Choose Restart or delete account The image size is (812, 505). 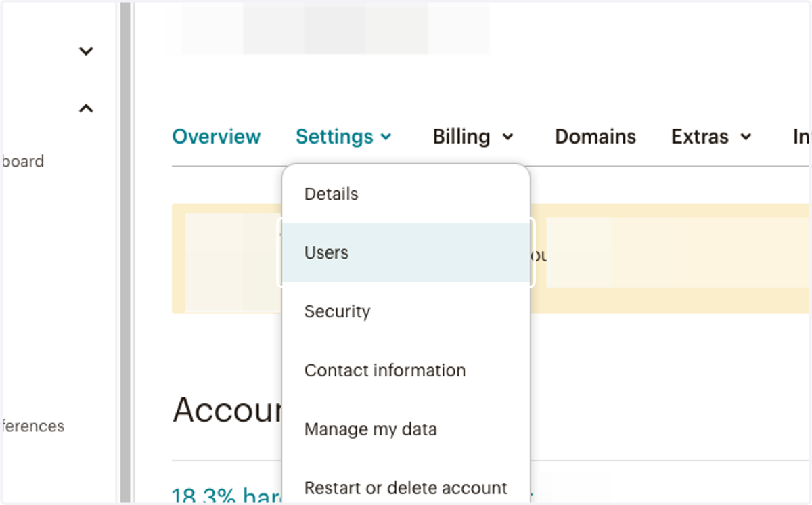tap(406, 487)
